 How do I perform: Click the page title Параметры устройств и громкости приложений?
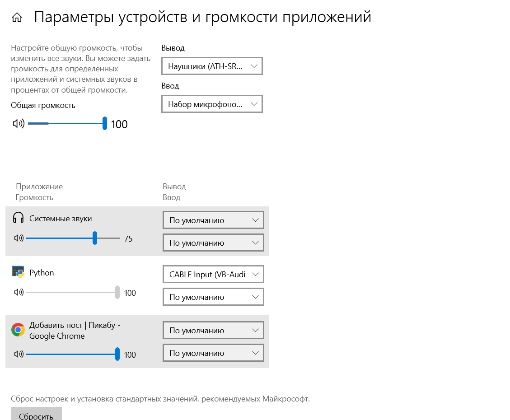point(202,17)
